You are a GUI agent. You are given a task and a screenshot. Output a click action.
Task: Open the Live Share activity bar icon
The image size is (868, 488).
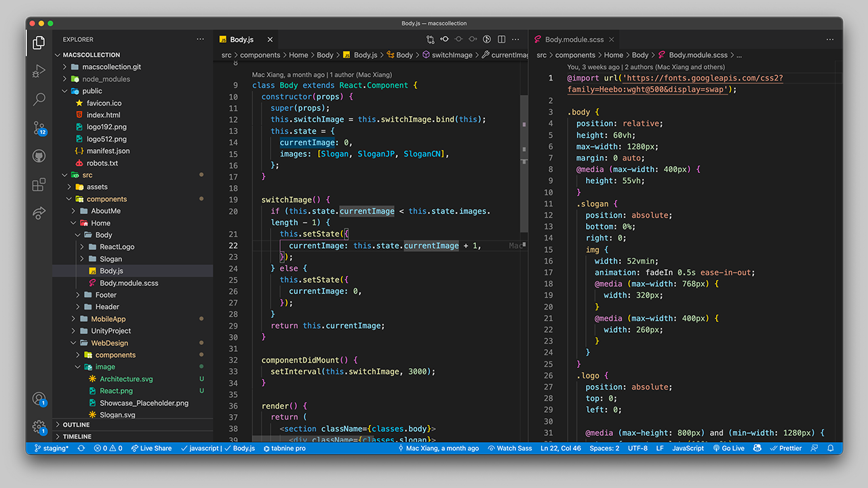point(39,213)
